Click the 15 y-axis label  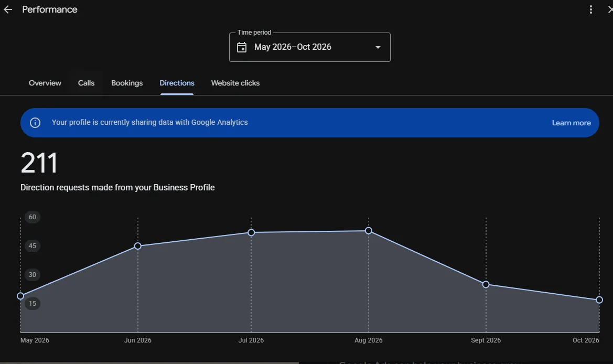pos(33,303)
